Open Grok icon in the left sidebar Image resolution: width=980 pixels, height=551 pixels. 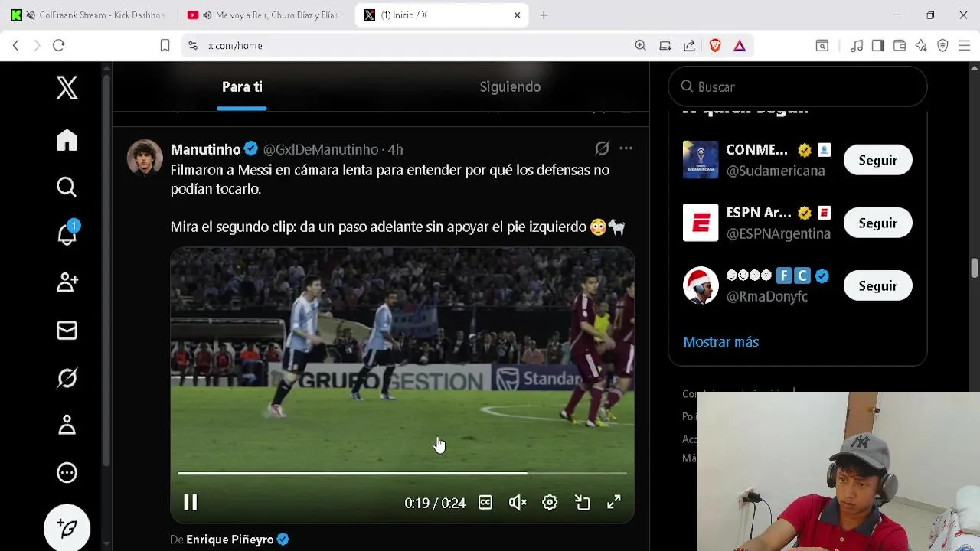tap(67, 377)
